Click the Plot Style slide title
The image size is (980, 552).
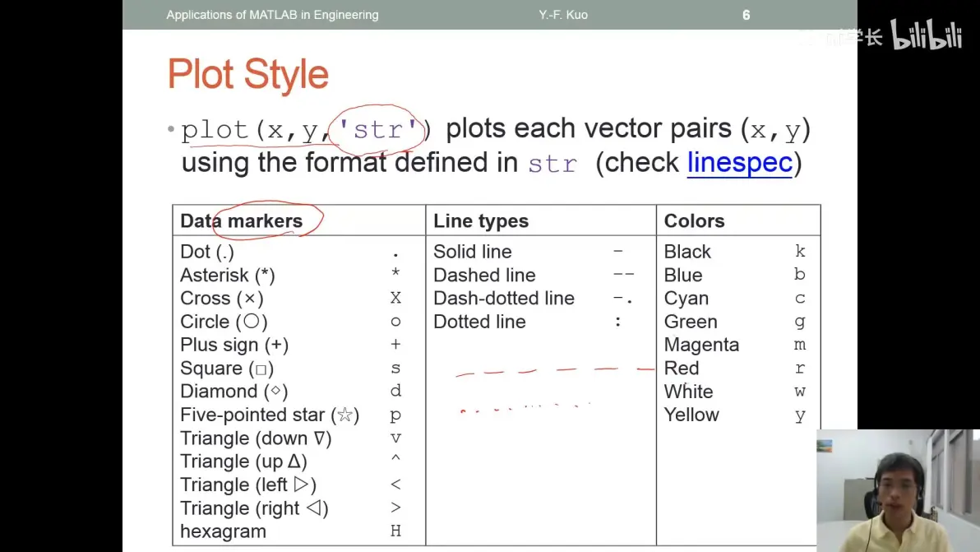pos(247,74)
